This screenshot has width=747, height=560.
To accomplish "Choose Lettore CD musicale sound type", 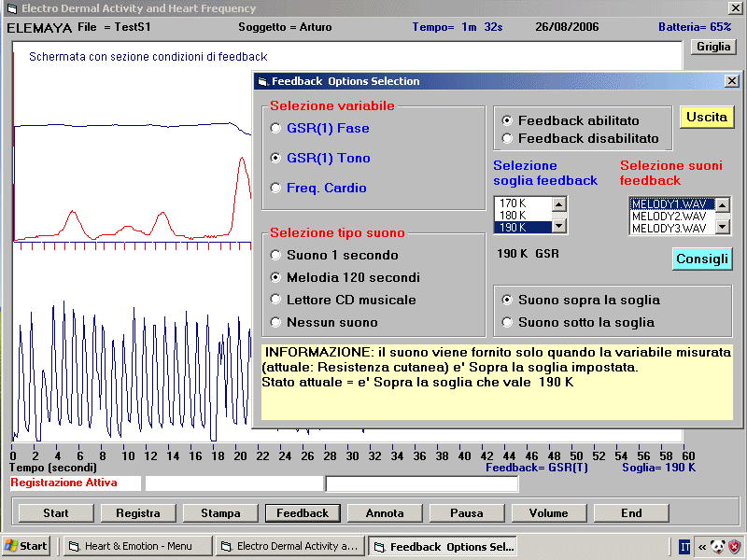I will pyautogui.click(x=275, y=300).
